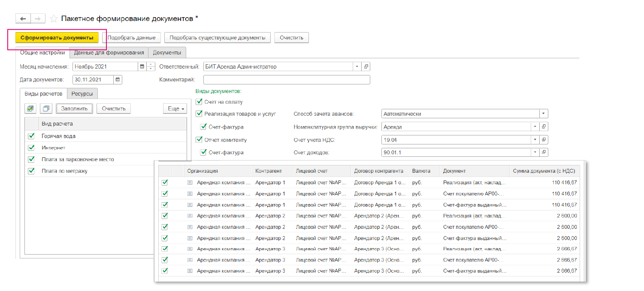This screenshot has height=291, width=644.
Task: Open the Еще dropdown menu
Action: [x=175, y=108]
